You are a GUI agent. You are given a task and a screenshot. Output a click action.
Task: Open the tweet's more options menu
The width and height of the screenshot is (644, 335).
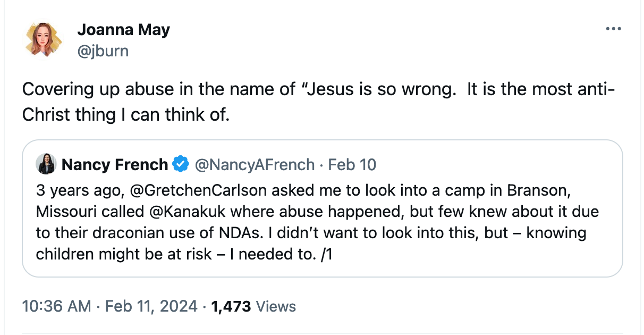[613, 29]
